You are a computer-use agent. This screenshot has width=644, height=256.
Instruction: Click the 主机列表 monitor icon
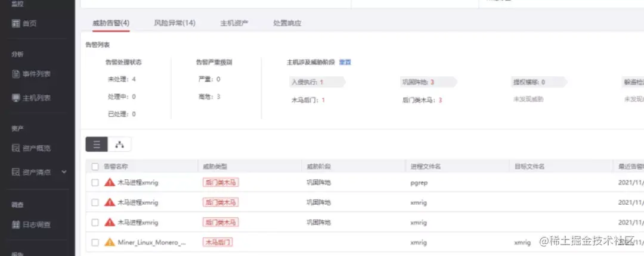pyautogui.click(x=16, y=98)
